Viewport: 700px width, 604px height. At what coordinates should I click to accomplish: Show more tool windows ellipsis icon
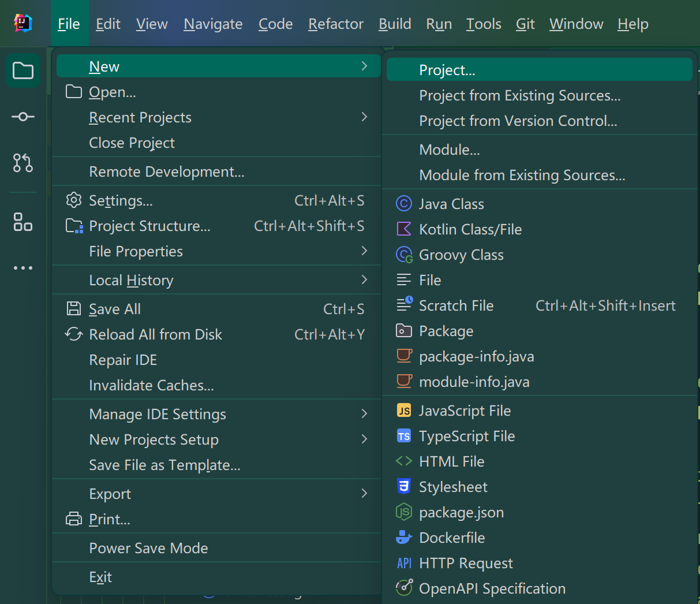(23, 268)
